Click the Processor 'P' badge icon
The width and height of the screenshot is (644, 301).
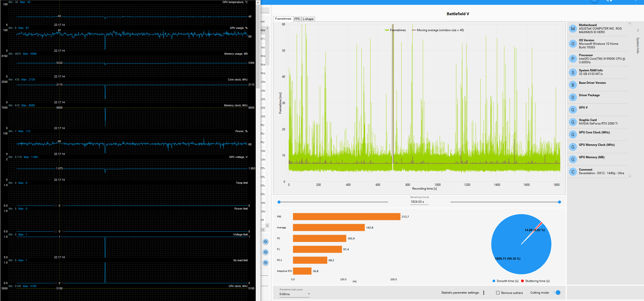pos(573,58)
